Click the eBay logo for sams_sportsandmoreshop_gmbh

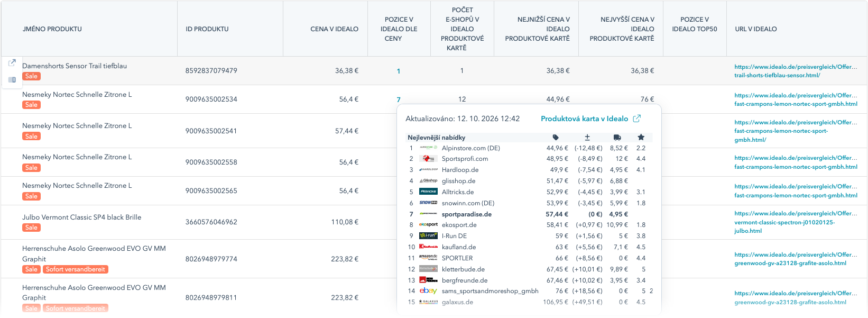point(428,291)
